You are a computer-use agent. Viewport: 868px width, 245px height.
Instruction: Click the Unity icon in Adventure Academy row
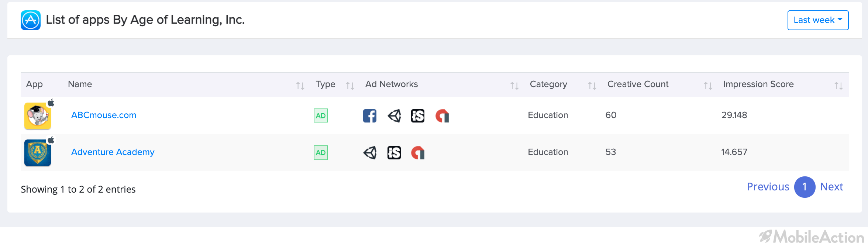click(370, 153)
